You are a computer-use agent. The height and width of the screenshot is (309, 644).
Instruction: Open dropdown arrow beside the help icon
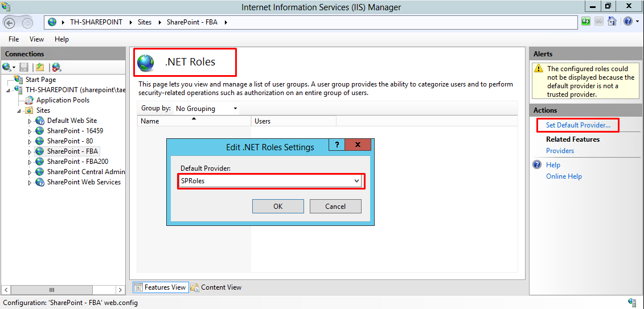tap(637, 21)
